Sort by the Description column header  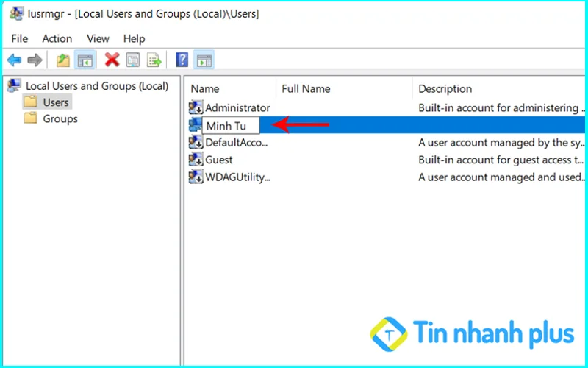click(x=445, y=89)
